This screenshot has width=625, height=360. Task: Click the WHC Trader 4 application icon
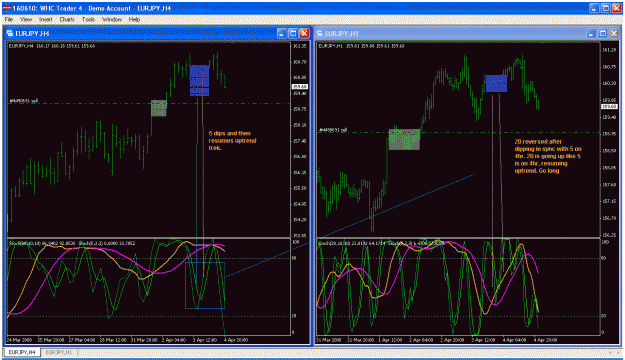[6, 8]
